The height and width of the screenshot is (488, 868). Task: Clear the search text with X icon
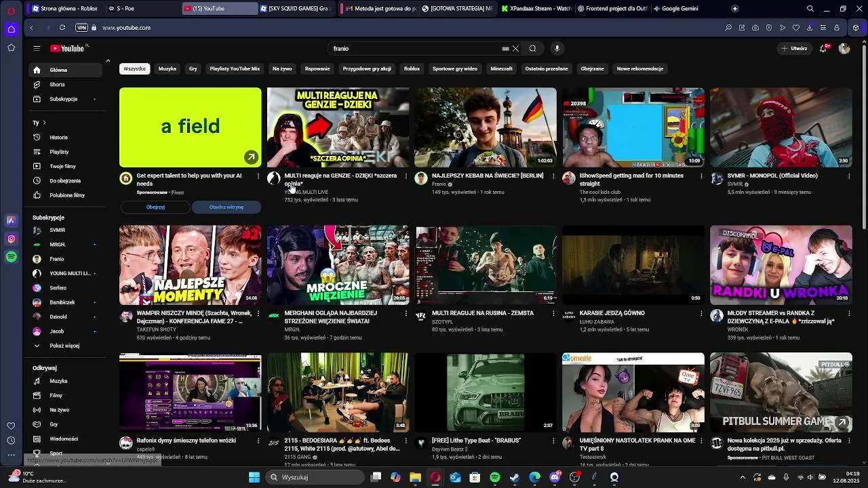[x=515, y=49]
